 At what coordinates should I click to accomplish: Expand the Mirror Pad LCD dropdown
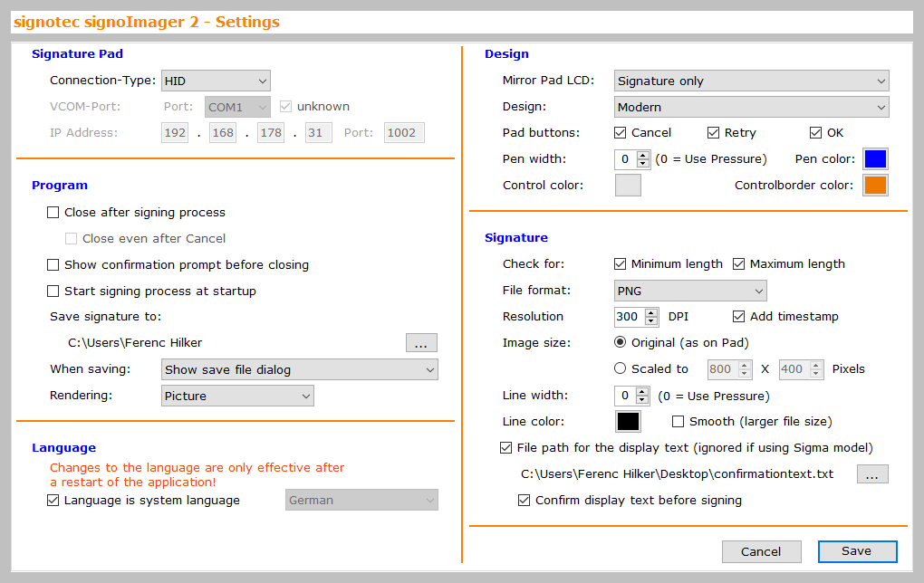(x=751, y=81)
